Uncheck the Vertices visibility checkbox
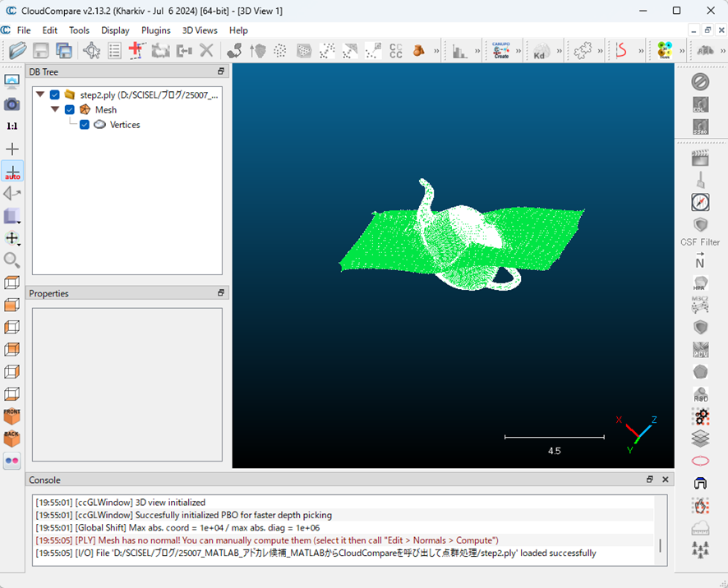Screen dimensions: 728x588 pos(85,124)
